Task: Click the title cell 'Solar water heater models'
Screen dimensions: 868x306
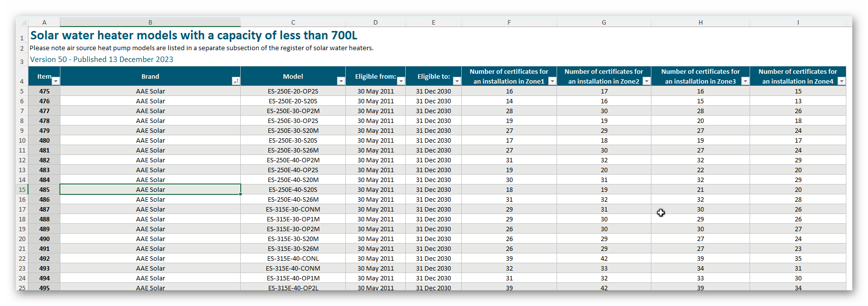Action: (x=194, y=35)
